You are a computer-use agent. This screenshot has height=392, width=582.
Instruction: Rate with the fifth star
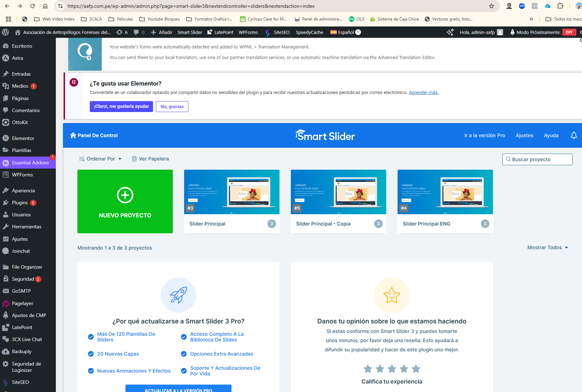click(416, 369)
